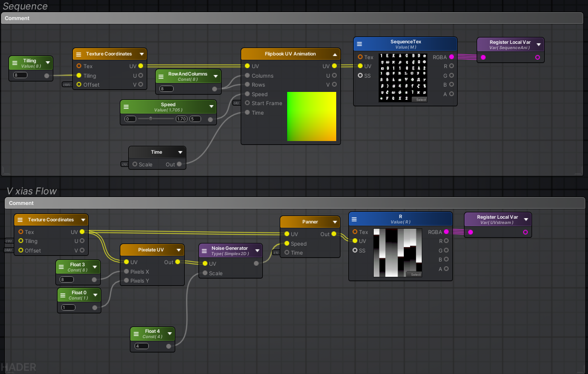The height and width of the screenshot is (374, 588).
Task: Click the Float 4 value field
Action: point(141,346)
